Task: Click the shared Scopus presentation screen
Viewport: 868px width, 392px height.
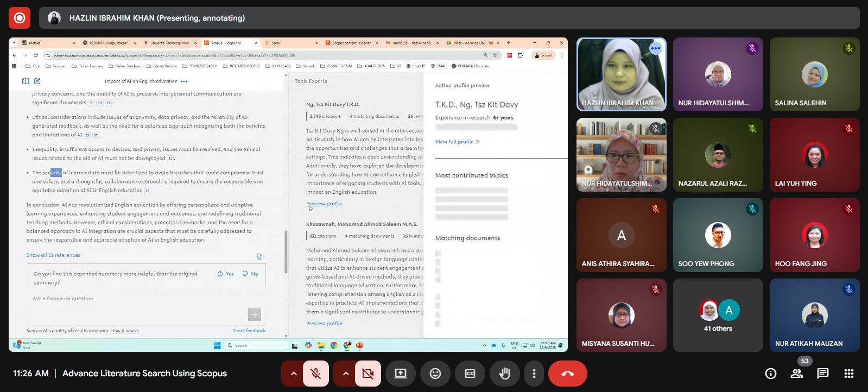Action: (x=288, y=194)
